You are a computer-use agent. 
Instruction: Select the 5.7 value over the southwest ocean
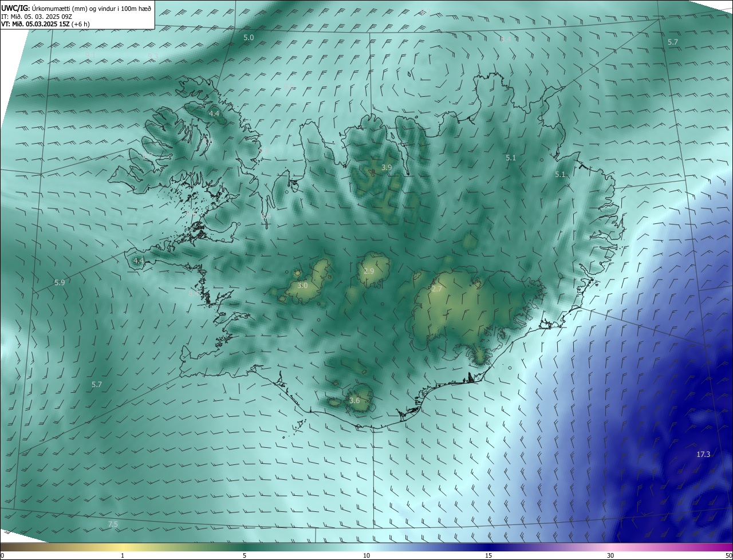[97, 385]
